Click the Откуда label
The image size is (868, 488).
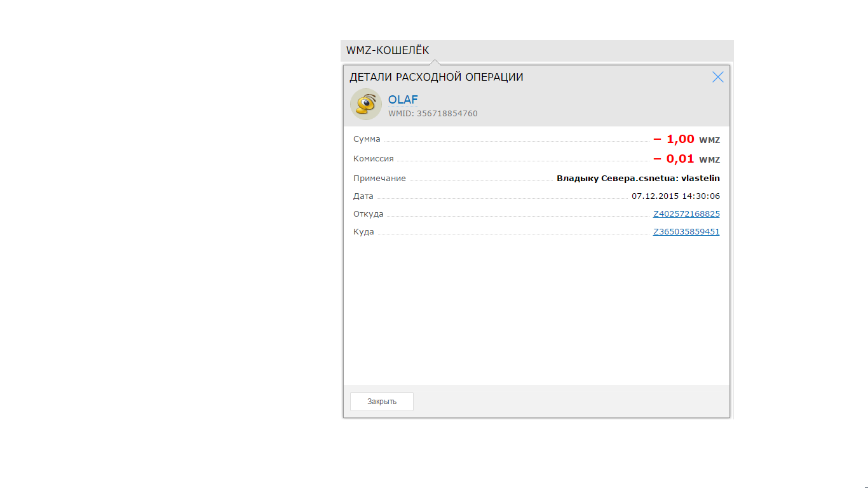(x=369, y=214)
